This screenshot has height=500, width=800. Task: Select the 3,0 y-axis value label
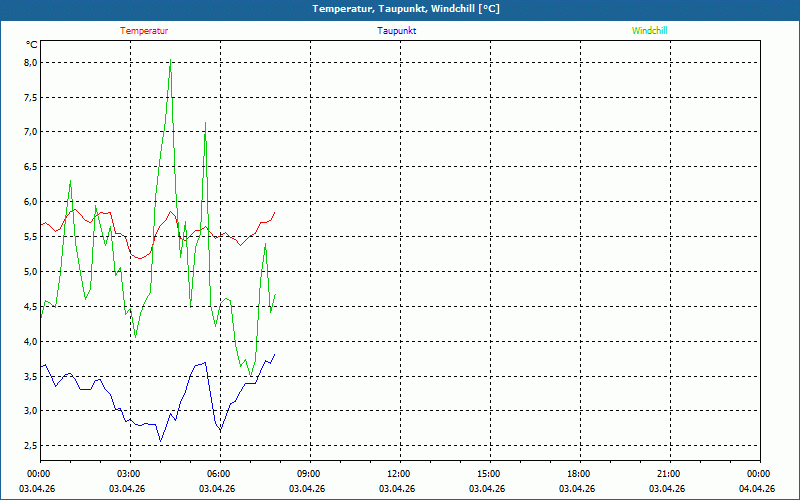[30, 411]
